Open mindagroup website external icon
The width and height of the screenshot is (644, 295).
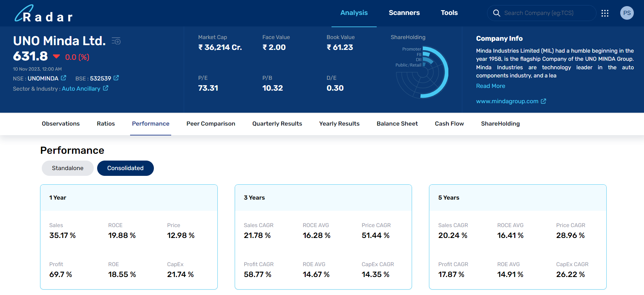[543, 101]
